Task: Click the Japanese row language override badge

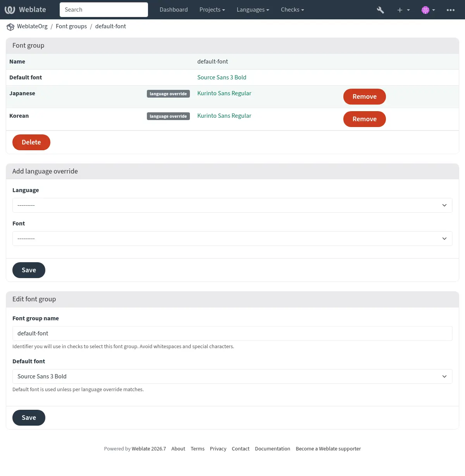Action: [x=168, y=94]
